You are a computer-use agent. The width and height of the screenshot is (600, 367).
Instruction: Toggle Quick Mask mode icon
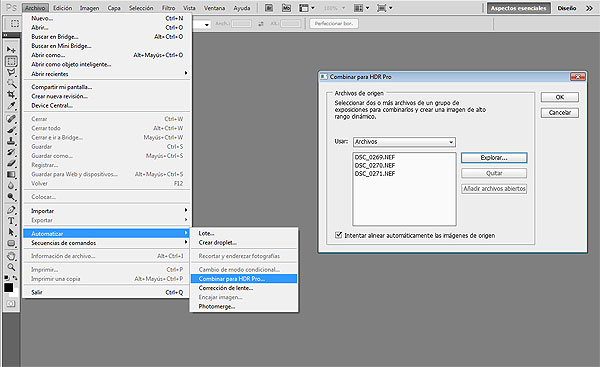[x=11, y=304]
